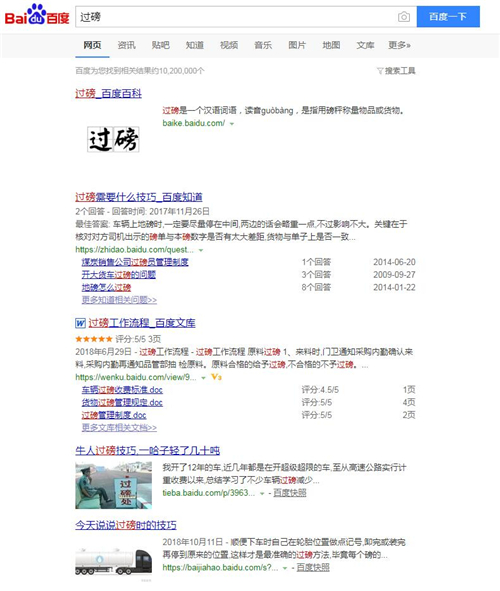The width and height of the screenshot is (500, 591).
Task: Click the 2014-06-20 date text
Action: point(394,262)
